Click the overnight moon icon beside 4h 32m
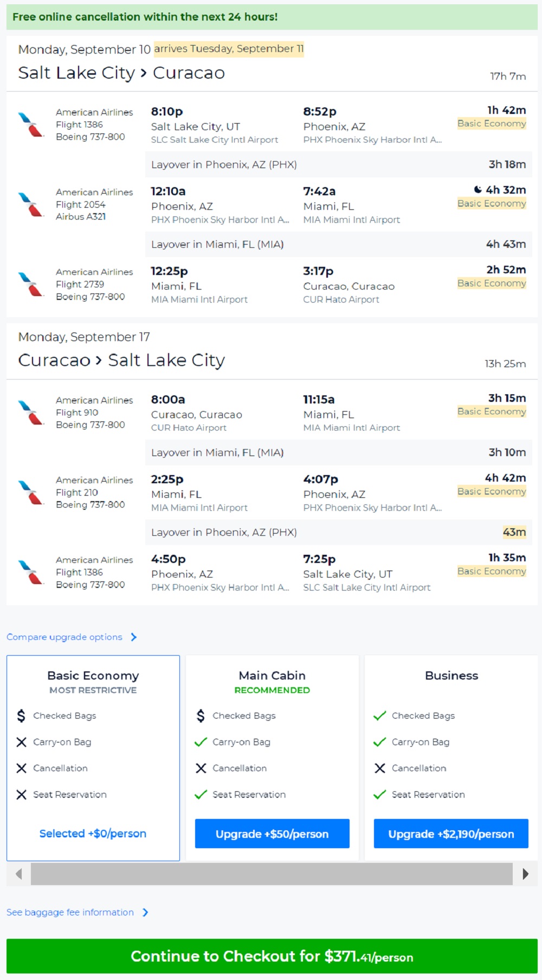The width and height of the screenshot is (542, 980). pos(478,190)
